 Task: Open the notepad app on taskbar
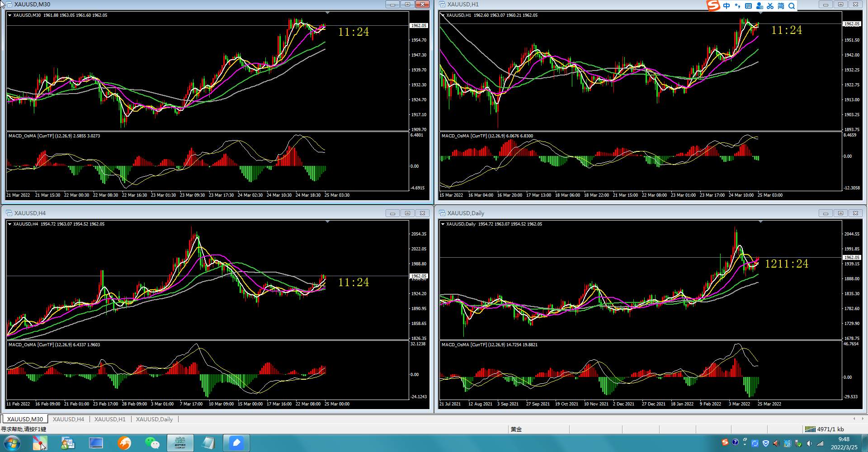(x=208, y=443)
